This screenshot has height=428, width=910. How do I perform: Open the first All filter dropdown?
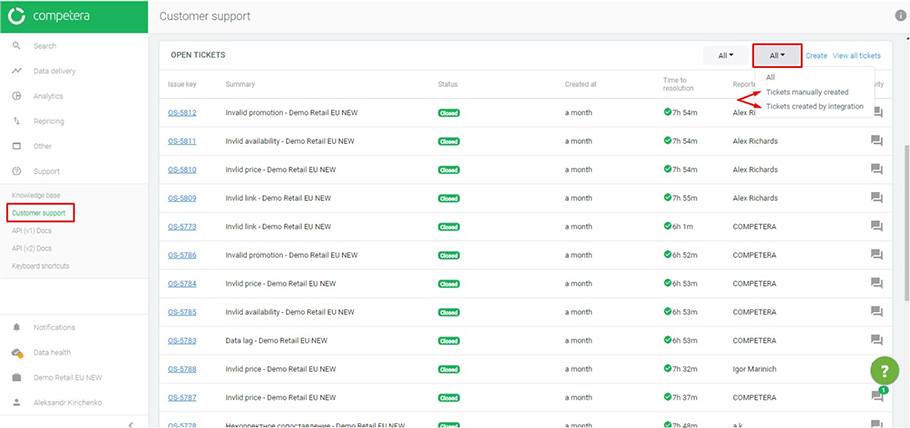[x=726, y=56]
